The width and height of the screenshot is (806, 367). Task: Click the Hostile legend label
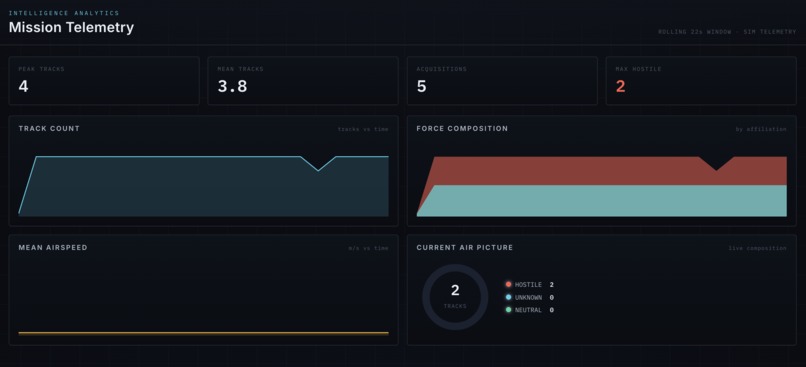coord(528,284)
